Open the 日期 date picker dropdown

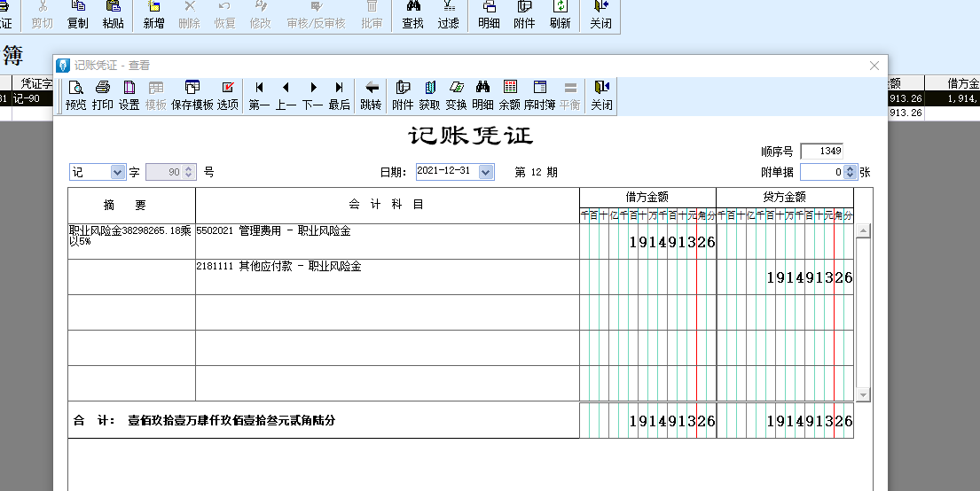point(485,172)
